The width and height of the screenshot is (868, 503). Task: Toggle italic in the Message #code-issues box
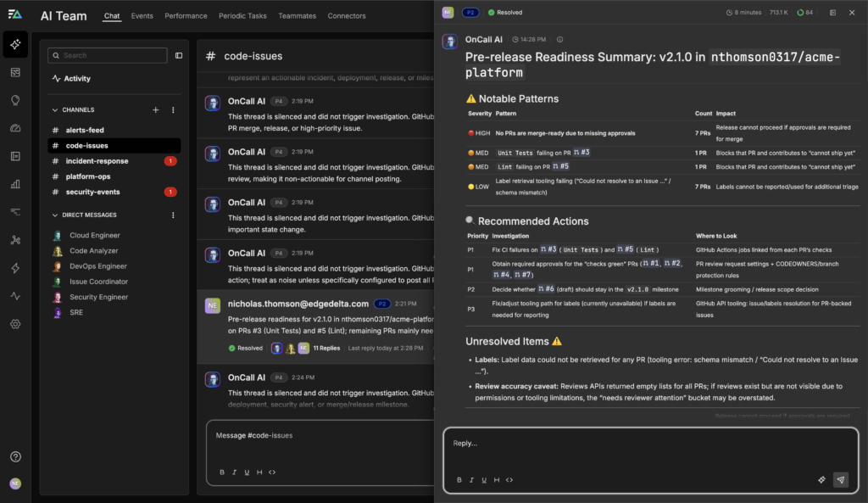click(234, 472)
